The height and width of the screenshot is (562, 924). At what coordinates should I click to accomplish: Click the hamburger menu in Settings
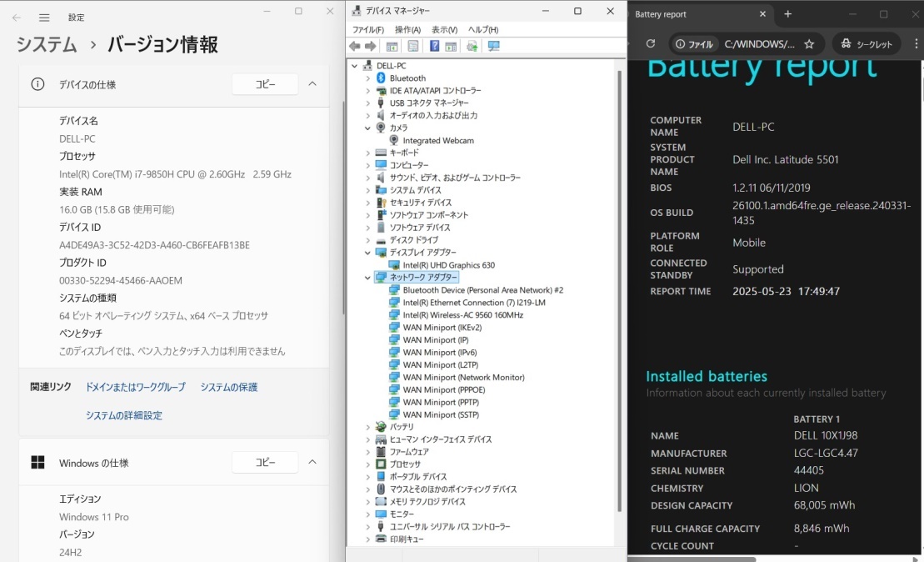[x=44, y=17]
